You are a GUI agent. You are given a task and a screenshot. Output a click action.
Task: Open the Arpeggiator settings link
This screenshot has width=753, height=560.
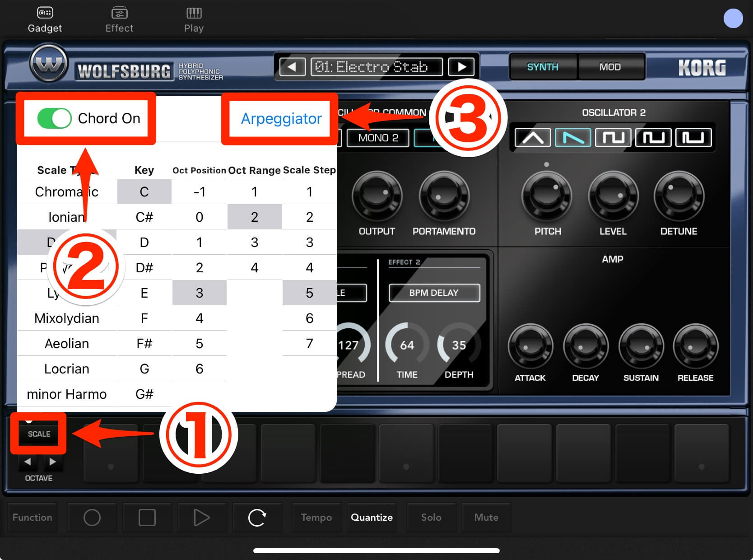coord(281,118)
